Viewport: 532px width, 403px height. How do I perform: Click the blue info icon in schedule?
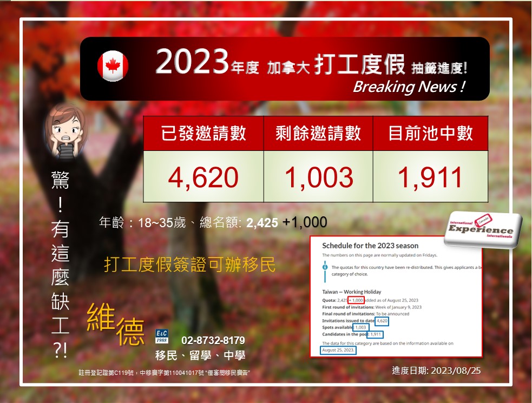point(325,267)
